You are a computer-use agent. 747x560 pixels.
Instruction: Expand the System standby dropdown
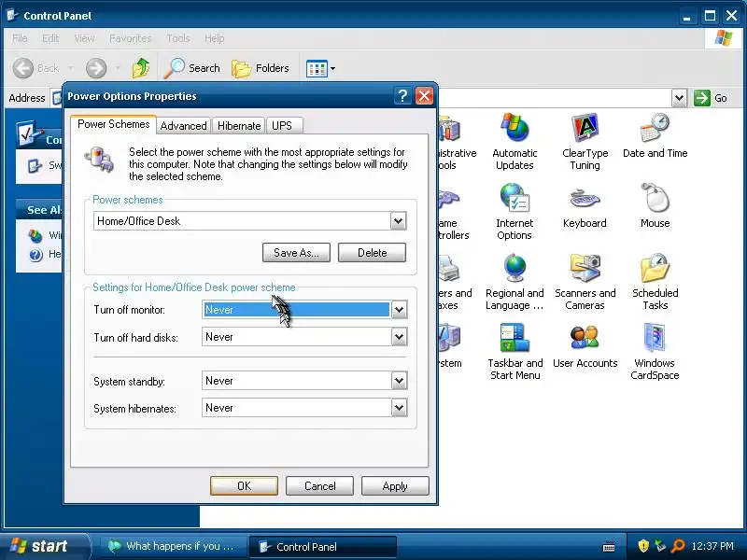(400, 381)
